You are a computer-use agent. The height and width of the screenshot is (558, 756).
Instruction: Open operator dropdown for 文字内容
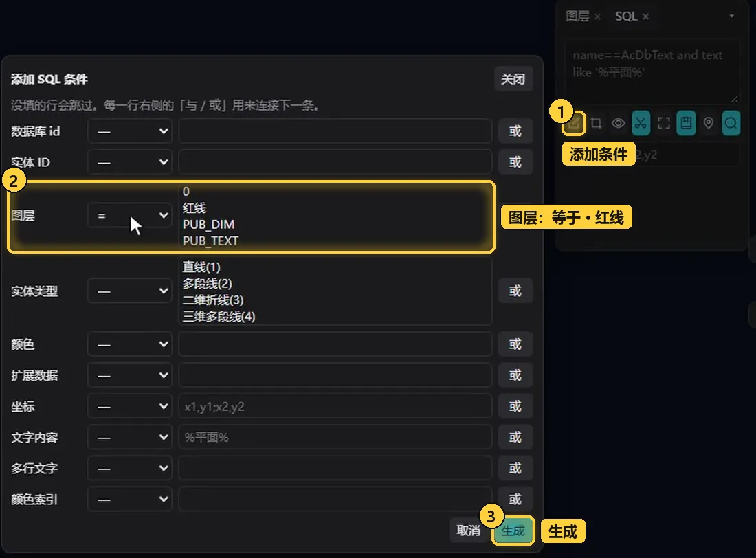130,437
